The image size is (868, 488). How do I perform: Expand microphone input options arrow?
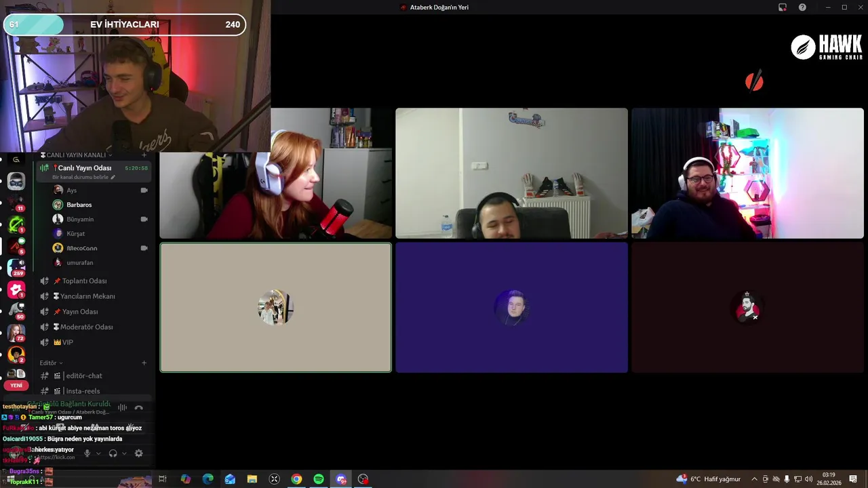coord(98,453)
